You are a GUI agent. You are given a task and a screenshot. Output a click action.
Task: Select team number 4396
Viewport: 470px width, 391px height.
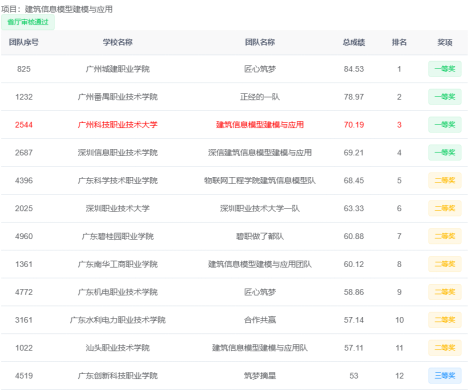24,181
